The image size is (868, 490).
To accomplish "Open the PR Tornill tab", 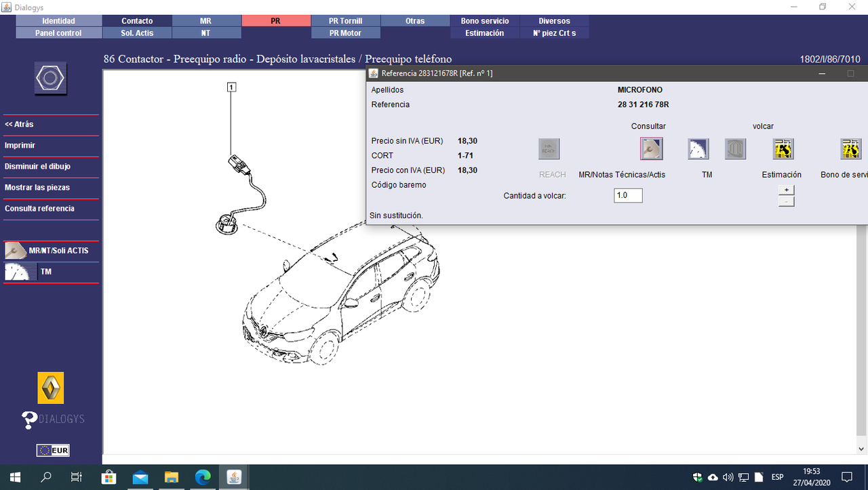I will pos(346,21).
